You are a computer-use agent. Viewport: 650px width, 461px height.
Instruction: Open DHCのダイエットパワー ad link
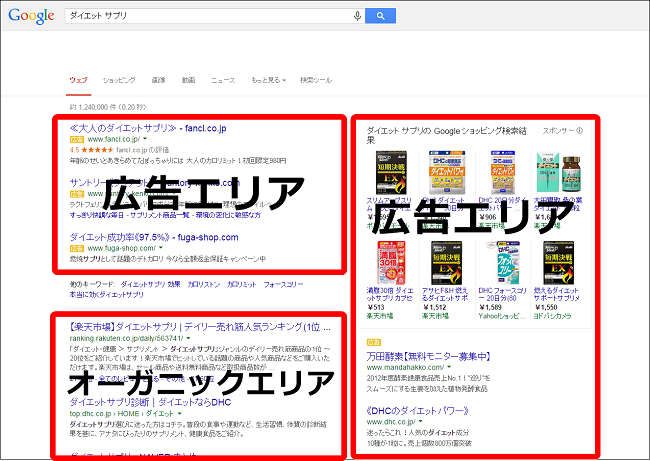click(x=418, y=411)
